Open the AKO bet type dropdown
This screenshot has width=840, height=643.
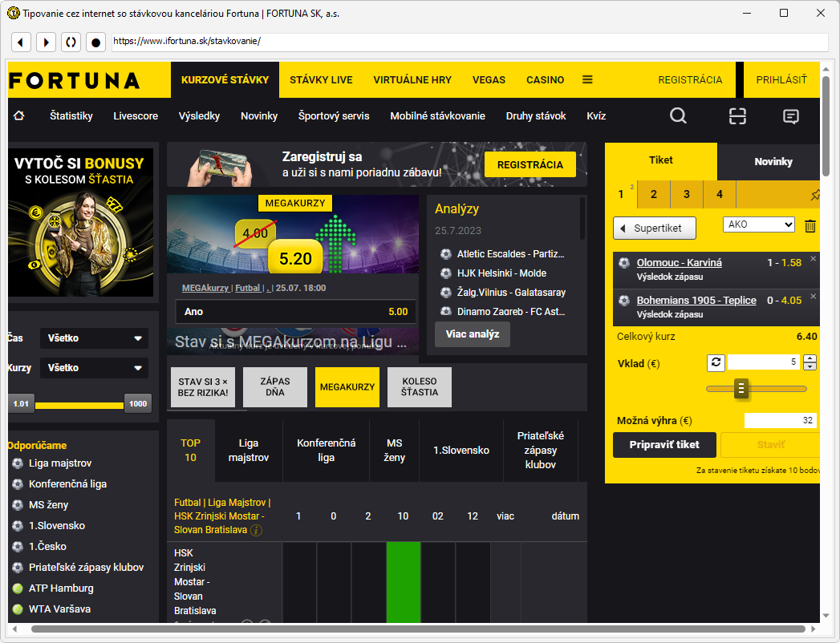(759, 224)
